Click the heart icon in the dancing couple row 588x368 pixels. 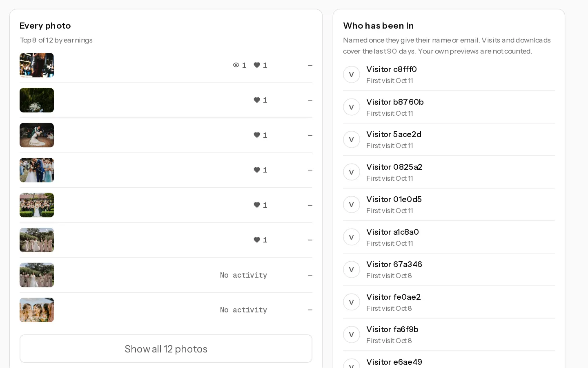tap(257, 135)
